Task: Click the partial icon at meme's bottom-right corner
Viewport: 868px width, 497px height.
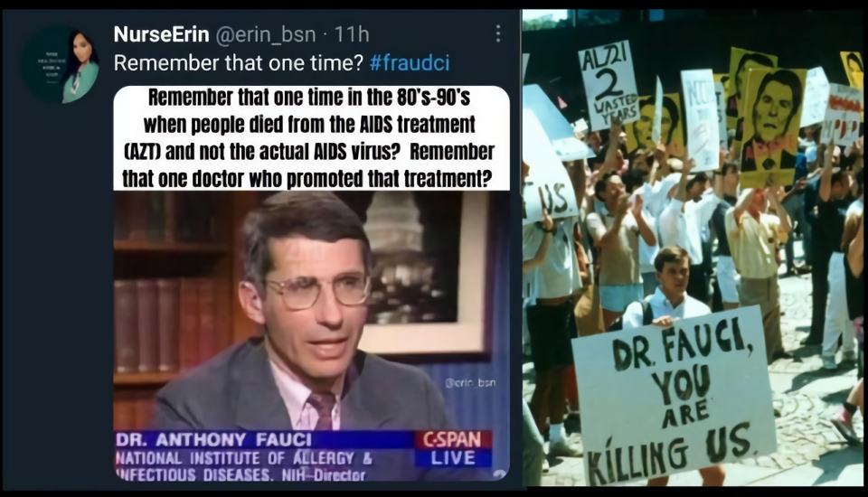Action: click(499, 475)
